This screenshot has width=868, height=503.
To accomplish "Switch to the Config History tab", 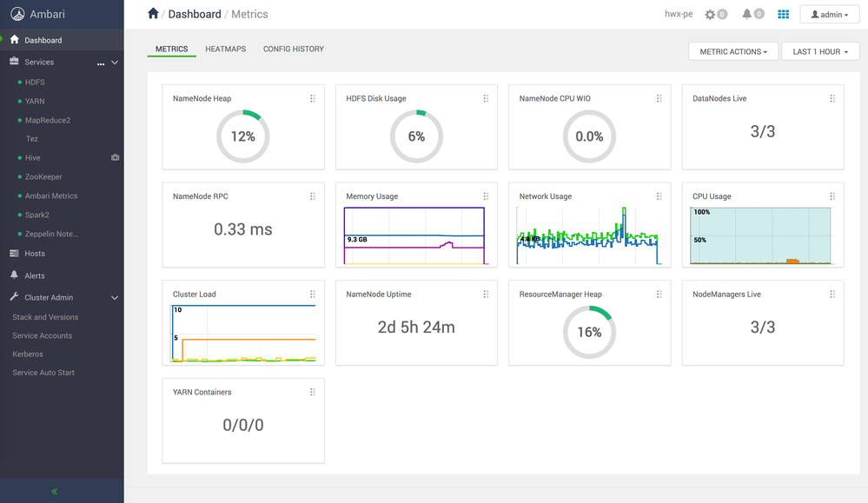I will (294, 49).
